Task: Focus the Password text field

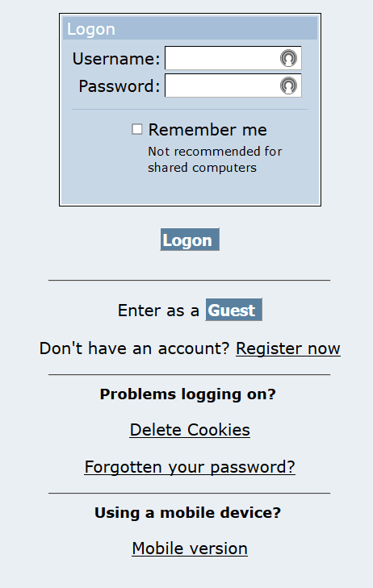Action: point(233,85)
